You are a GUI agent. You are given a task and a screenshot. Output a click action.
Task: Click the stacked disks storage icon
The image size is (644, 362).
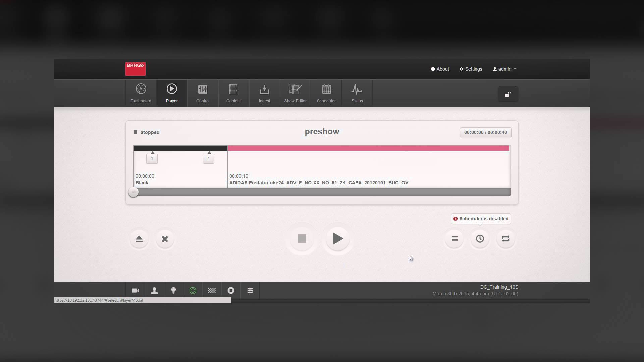(250, 291)
